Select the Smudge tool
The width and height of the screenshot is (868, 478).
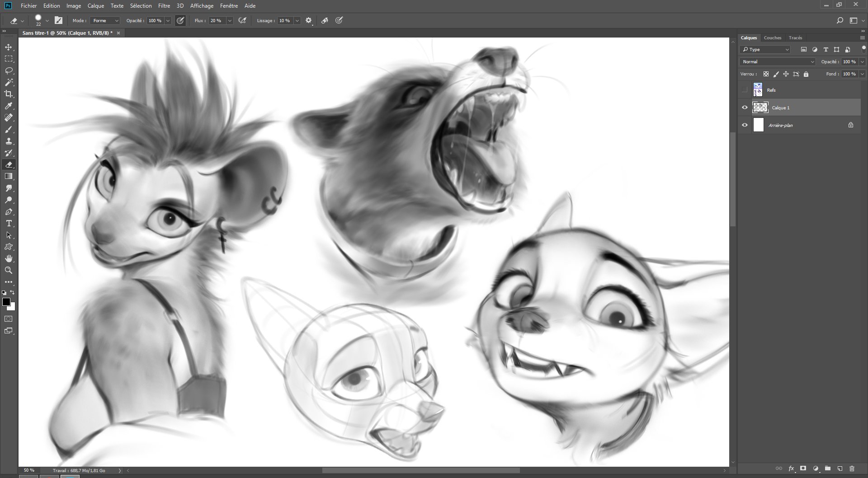point(9,188)
